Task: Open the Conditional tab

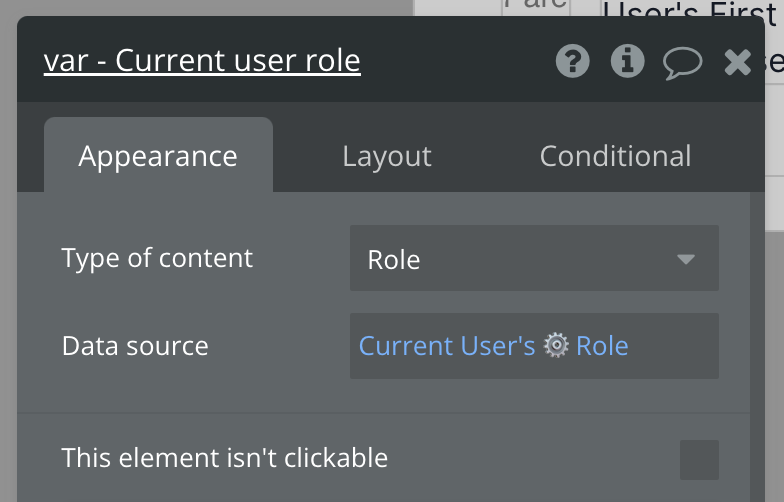Action: point(615,156)
